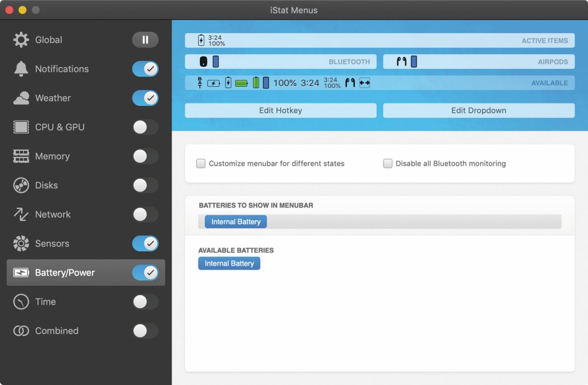Viewport: 588px width, 385px height.
Task: Pick the vertical charging battery in Available
Action: 228,83
